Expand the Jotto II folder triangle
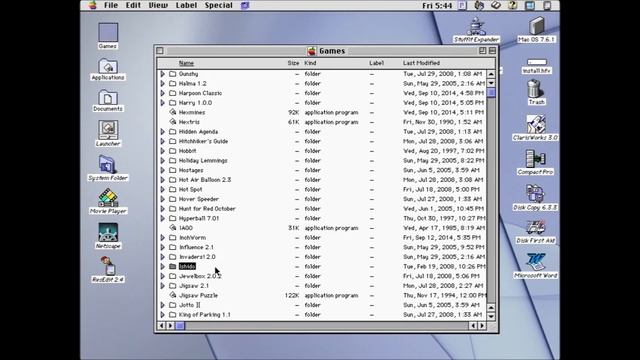Viewport: 640px width, 360px height. click(x=162, y=305)
